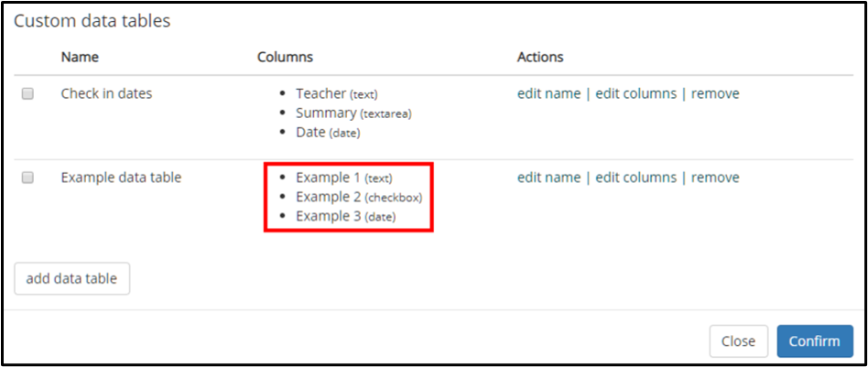
Task: Confirm the custom data tables changes
Action: point(815,341)
